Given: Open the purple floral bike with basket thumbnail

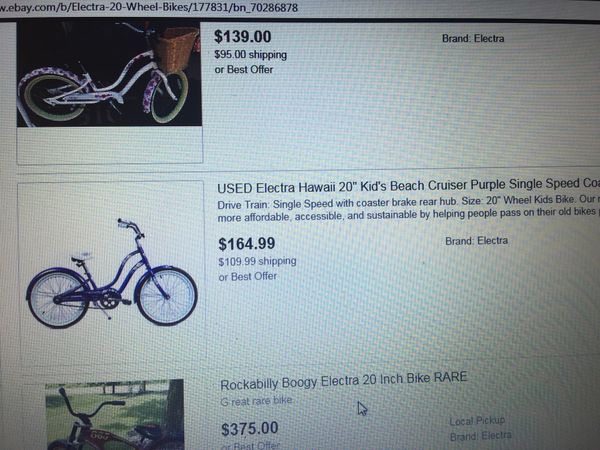Looking at the screenshot, I should click(x=109, y=73).
